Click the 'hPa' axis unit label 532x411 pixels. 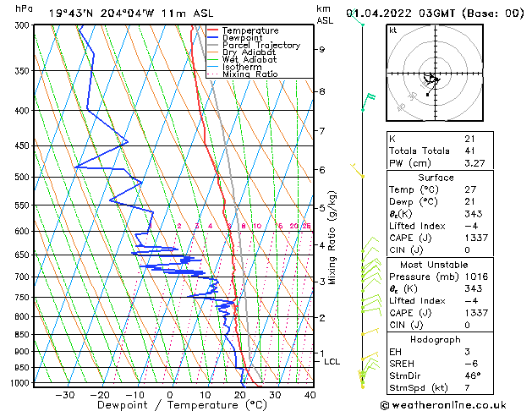point(24,8)
